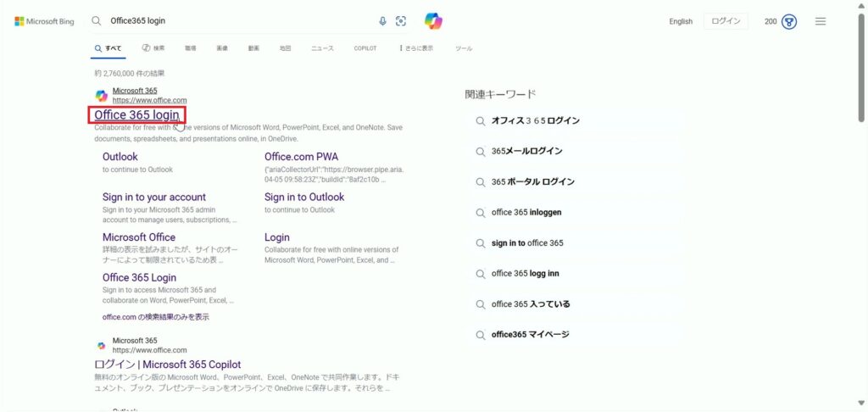This screenshot has width=868, height=412.
Task: Click the ログイン button
Action: [x=726, y=21]
